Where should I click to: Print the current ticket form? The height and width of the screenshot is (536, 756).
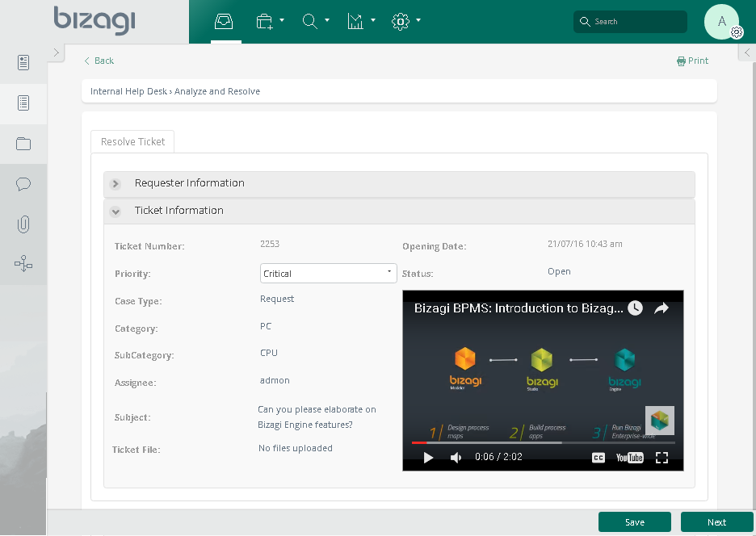(692, 61)
